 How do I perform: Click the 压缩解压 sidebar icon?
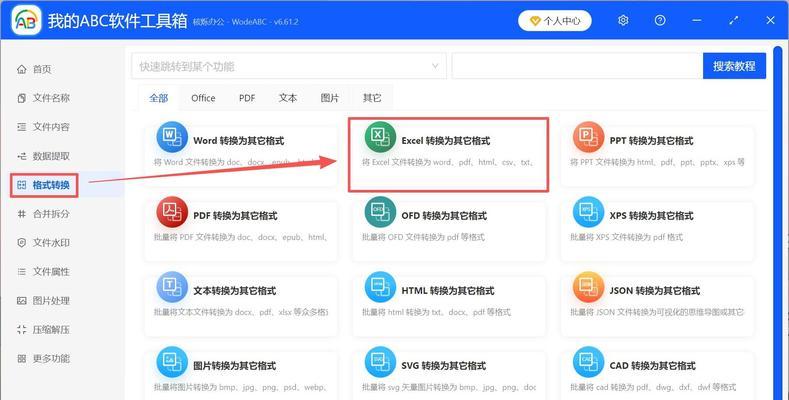point(22,330)
